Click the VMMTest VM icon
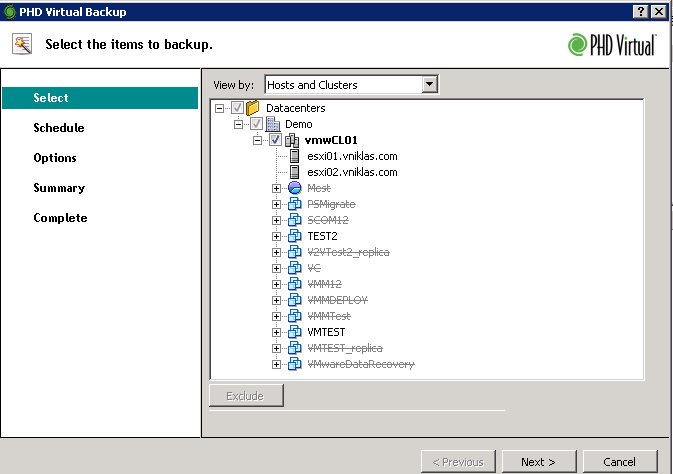Screen dimensions: 673x474 pos(294,316)
